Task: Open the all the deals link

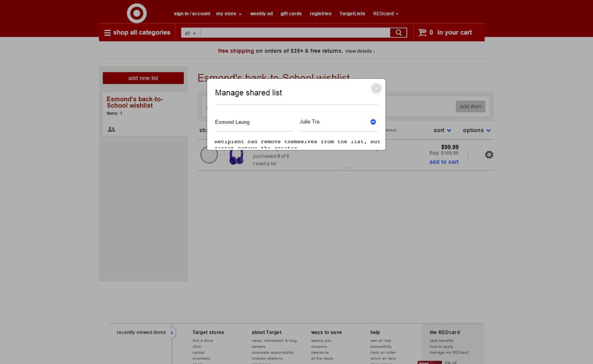Action: (x=322, y=359)
